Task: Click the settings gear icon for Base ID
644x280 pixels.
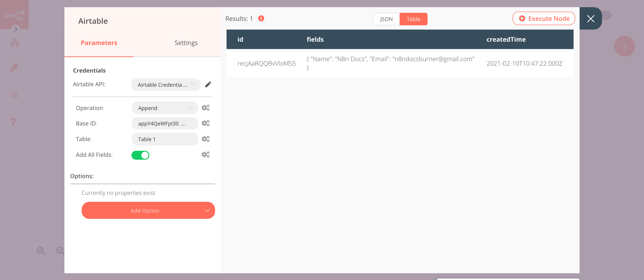Action: tap(205, 123)
